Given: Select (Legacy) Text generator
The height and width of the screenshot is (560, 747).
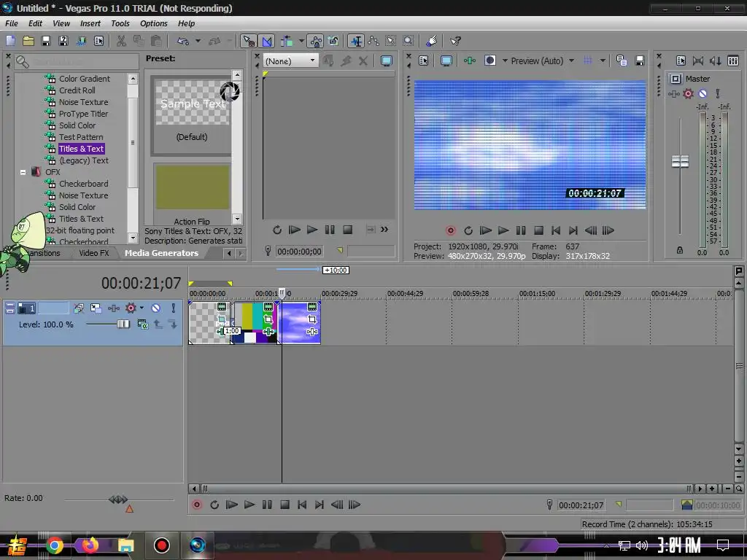Looking at the screenshot, I should pos(84,160).
